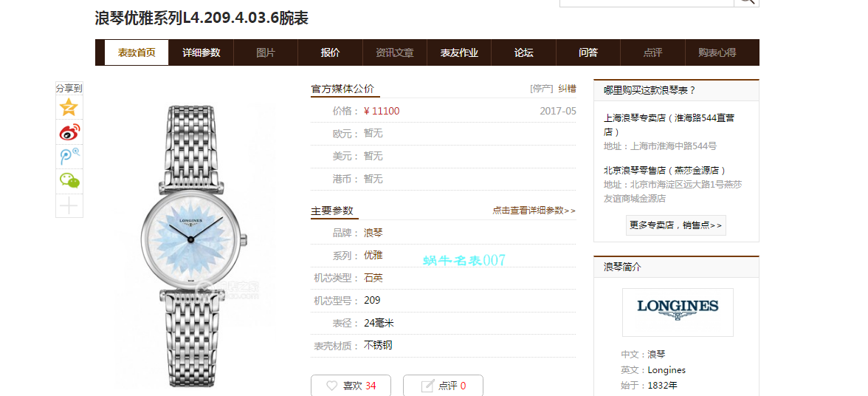Viewport: 868px width, 396px height.
Task: Click the 点评 review button
Action: (443, 386)
